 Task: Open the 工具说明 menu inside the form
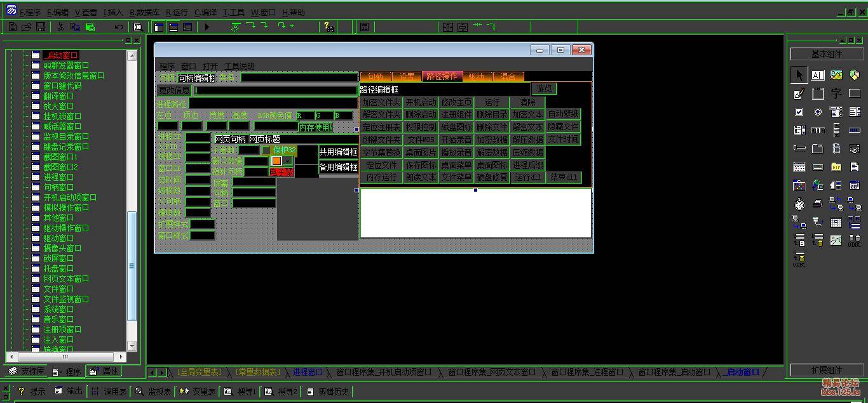[x=239, y=66]
